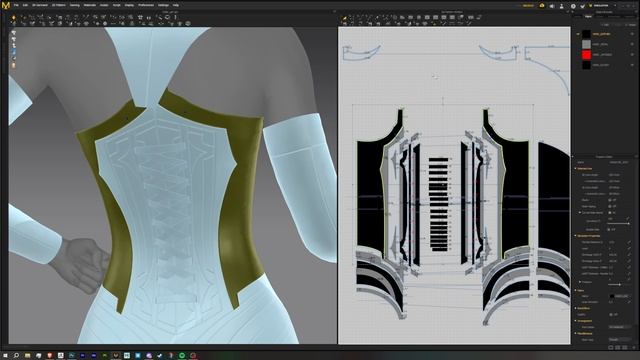Click the round info icon in the top bar
Screen dimensions: 640x360
[x=573, y=6]
